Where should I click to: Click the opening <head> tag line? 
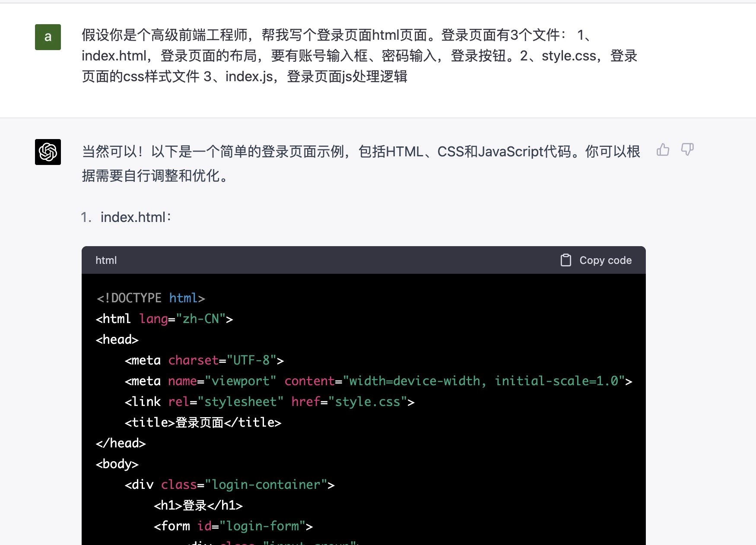click(117, 339)
